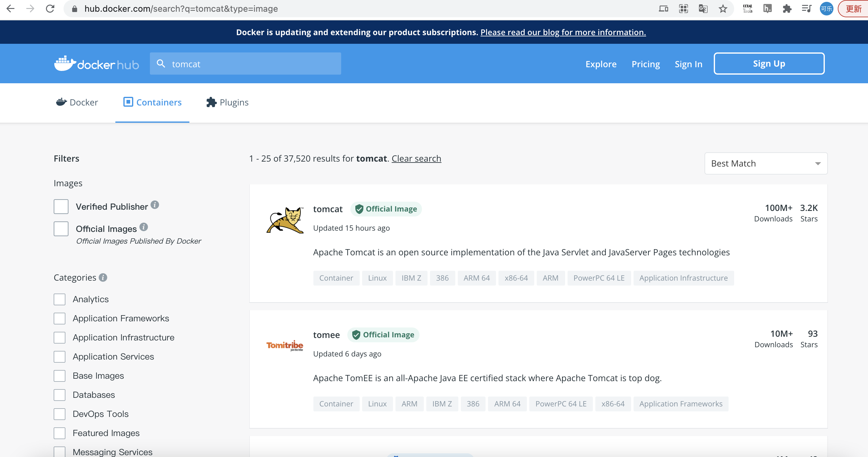Click the tomcat cat logo thumbnail
This screenshot has height=457, width=868.
(285, 220)
